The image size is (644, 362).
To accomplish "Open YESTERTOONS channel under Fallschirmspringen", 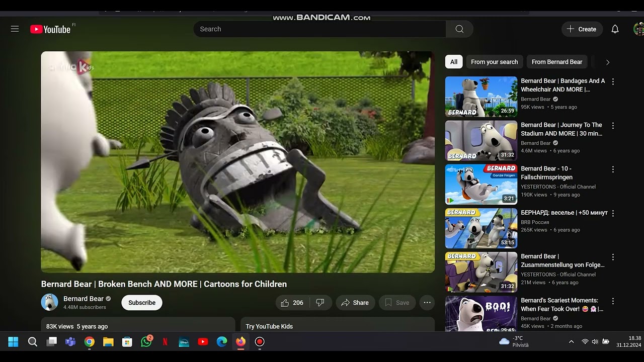I will point(558,187).
